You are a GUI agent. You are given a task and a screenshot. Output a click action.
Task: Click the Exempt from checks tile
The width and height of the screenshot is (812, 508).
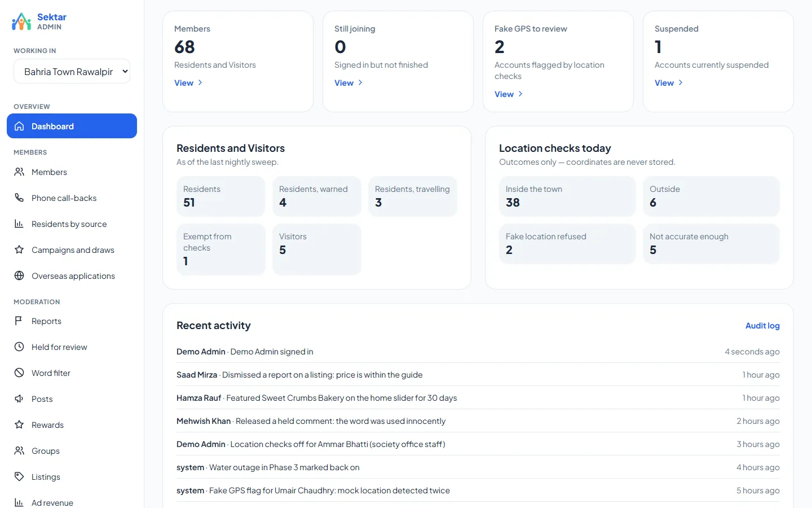pos(221,249)
